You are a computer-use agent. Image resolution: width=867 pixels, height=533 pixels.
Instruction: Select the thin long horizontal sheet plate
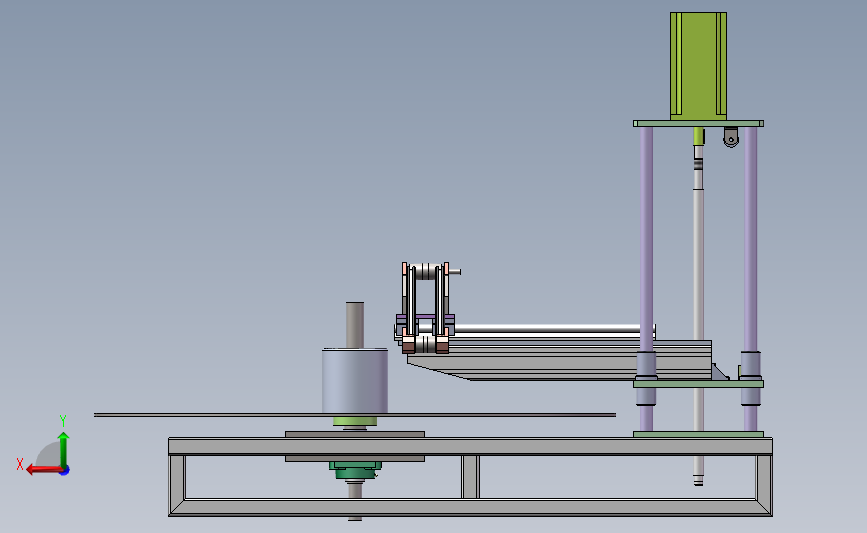point(355,415)
